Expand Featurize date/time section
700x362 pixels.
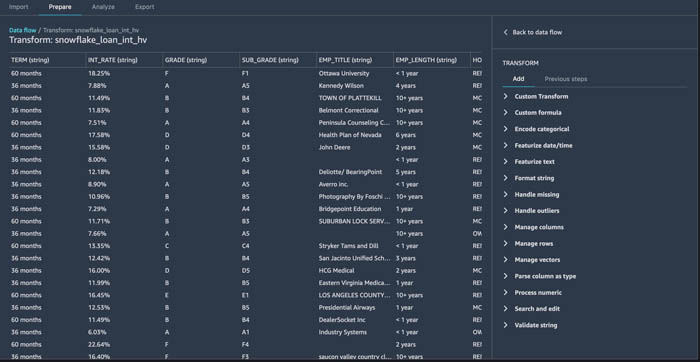[538, 146]
